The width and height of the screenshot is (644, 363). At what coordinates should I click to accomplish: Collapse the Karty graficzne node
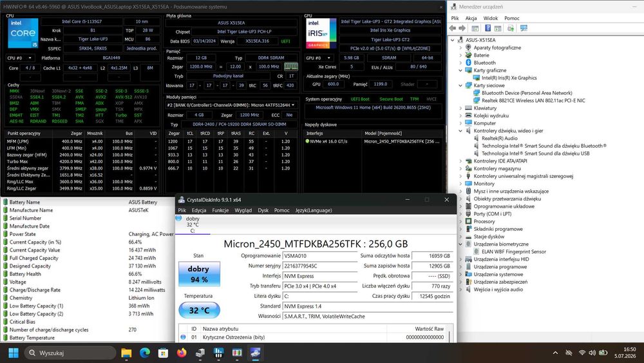tap(460, 70)
